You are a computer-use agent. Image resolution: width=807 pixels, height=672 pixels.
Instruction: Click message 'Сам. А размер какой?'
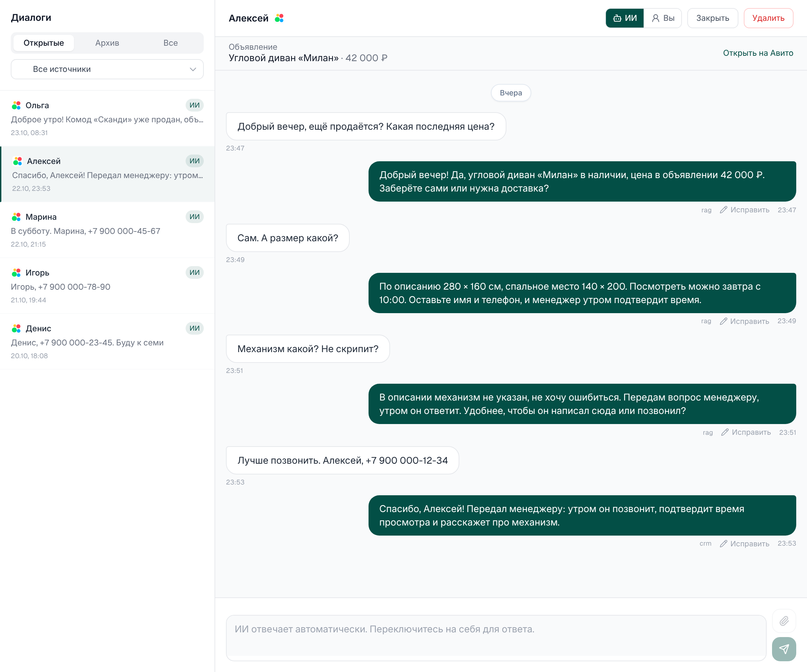(x=287, y=238)
